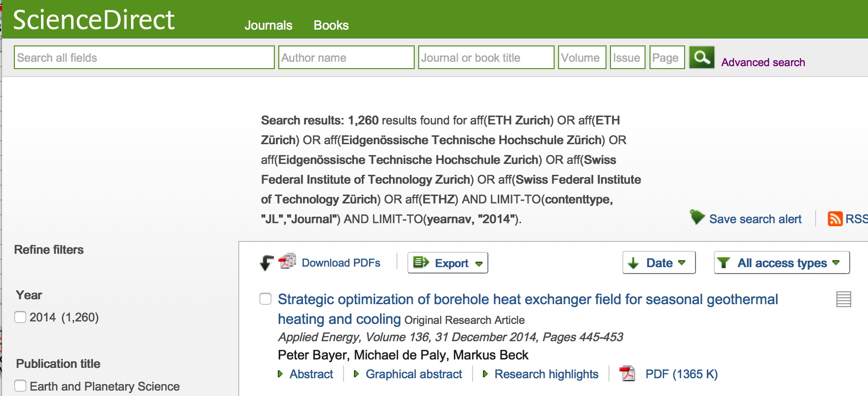Check the 2014 year filter checkbox
Image resolution: width=868 pixels, height=396 pixels.
click(x=20, y=317)
